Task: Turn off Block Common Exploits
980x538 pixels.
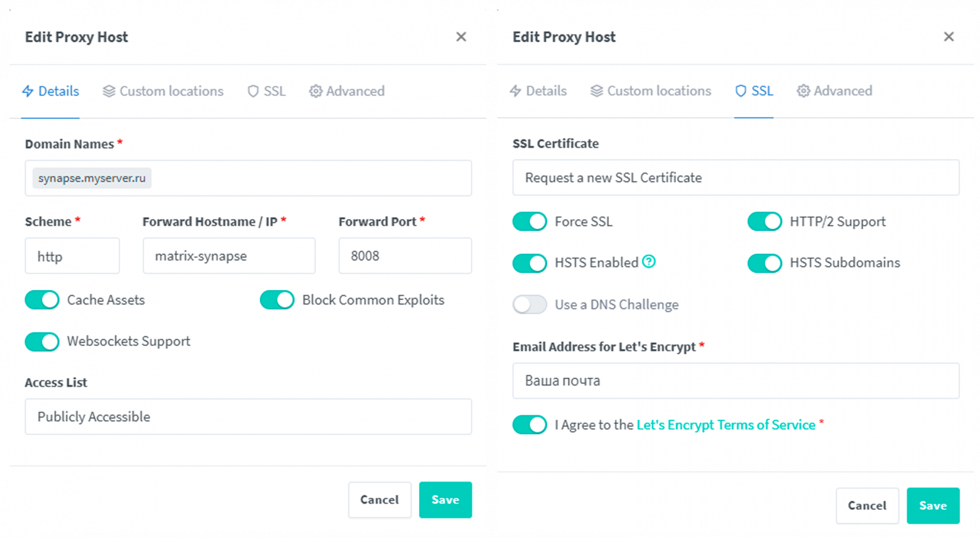Action: (277, 300)
